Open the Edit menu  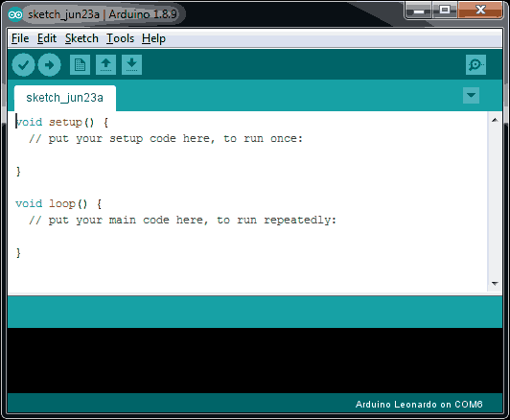47,38
